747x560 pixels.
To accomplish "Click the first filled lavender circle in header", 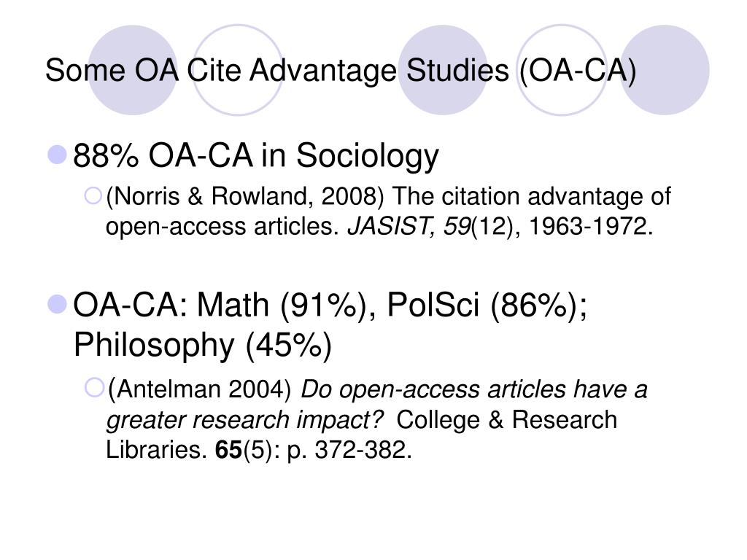I will pyautogui.click(x=133, y=70).
